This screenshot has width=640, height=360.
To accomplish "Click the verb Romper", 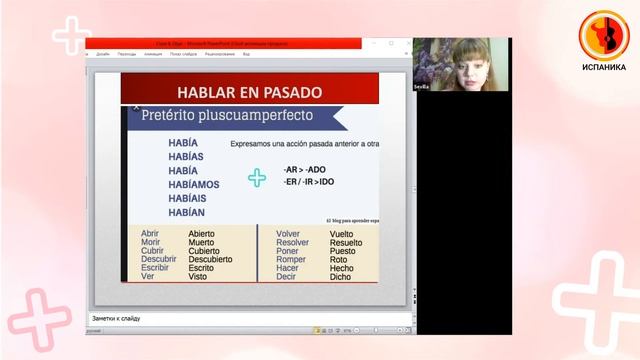I will (291, 260).
